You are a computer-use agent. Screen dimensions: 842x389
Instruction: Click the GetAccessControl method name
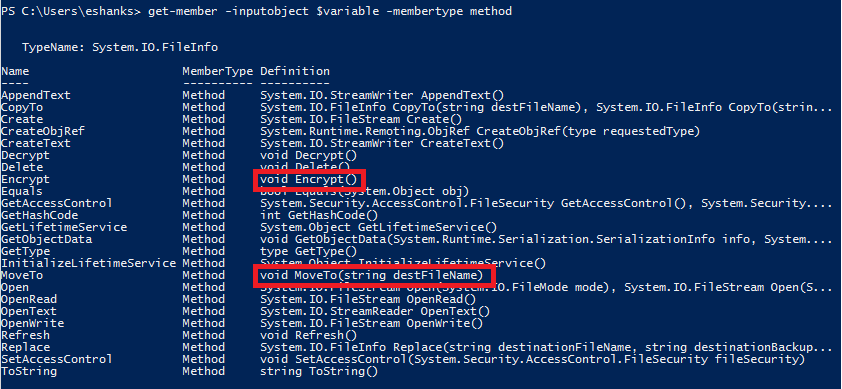coord(56,203)
